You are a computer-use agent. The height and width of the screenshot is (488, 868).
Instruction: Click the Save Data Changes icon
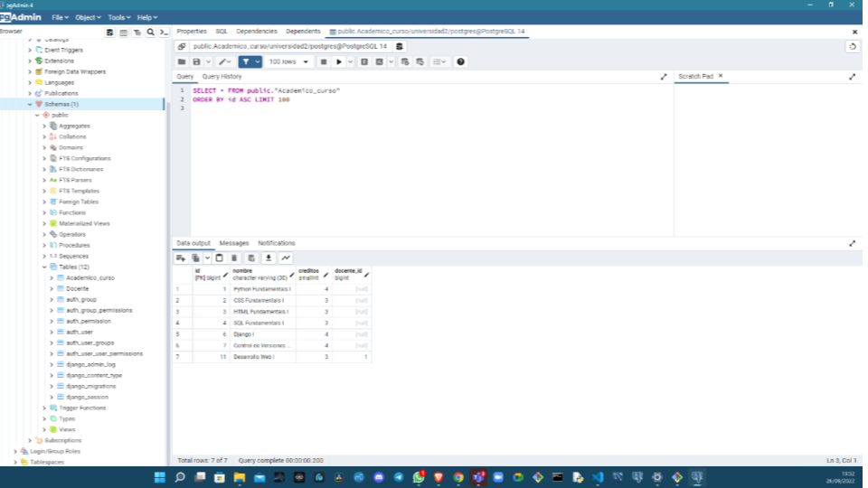pos(251,258)
